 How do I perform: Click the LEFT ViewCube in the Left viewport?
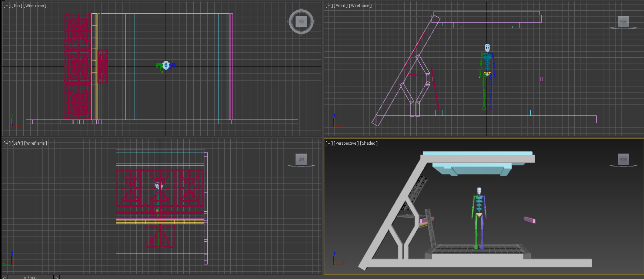(301, 159)
